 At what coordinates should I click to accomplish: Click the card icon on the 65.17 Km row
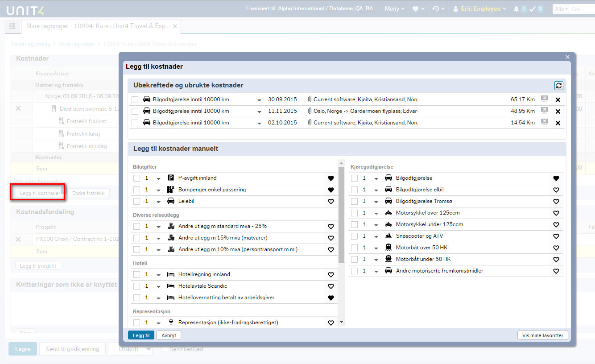[x=544, y=99]
